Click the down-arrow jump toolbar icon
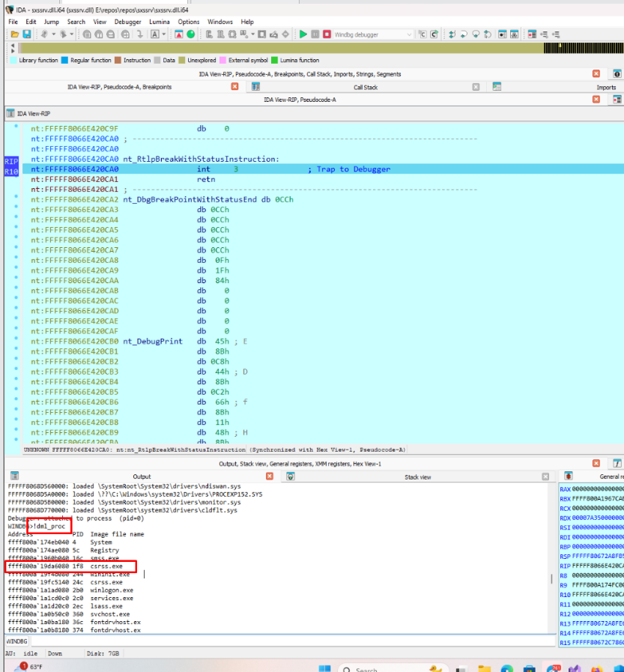 [x=140, y=34]
